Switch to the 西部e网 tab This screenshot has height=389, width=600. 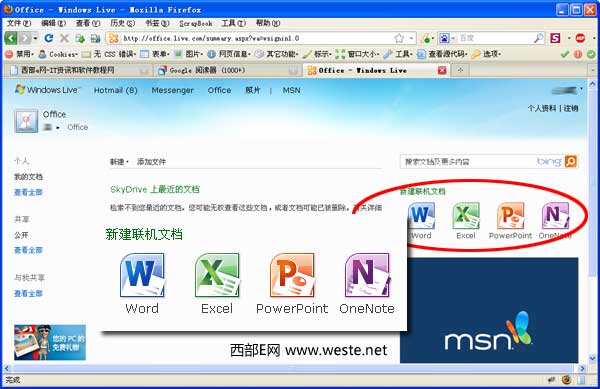(79, 70)
